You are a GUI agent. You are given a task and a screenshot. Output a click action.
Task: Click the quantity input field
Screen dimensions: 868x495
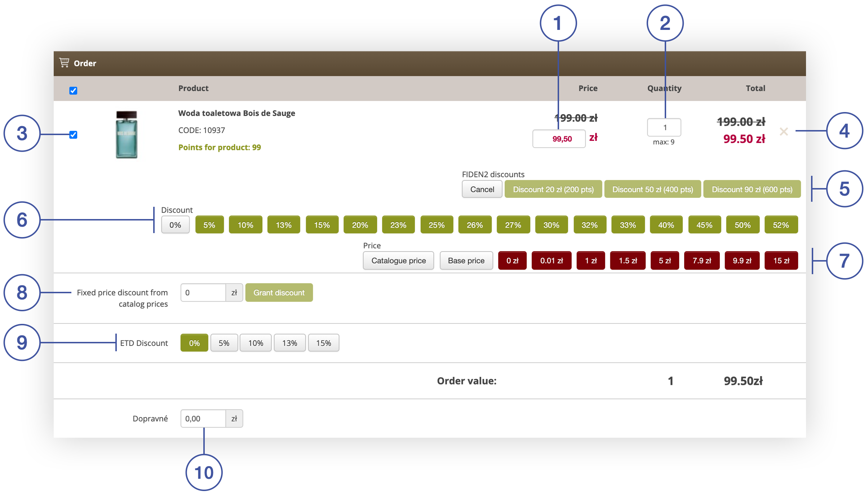664,127
